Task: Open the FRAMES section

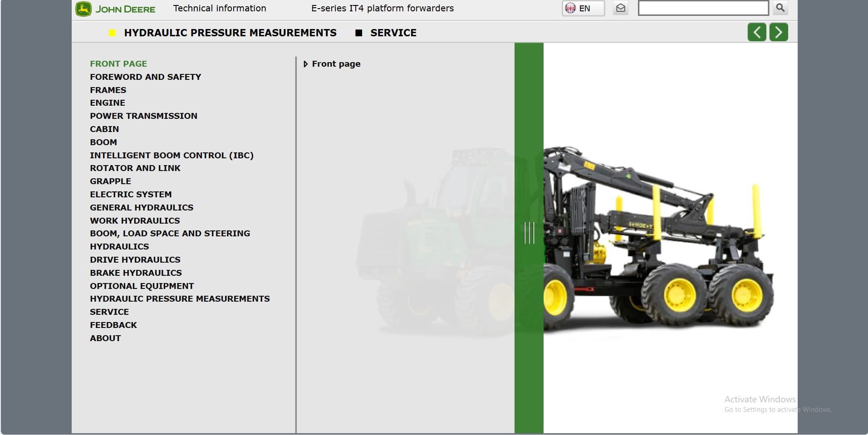Action: click(x=108, y=90)
